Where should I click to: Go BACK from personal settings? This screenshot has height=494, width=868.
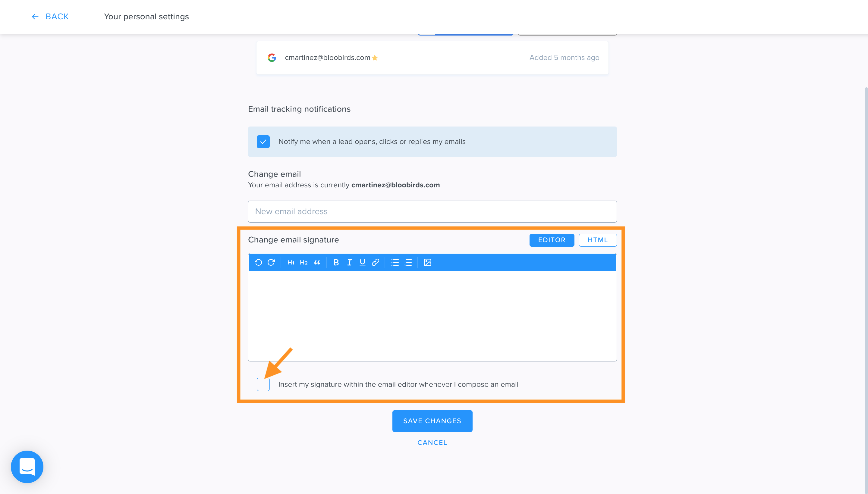click(50, 16)
